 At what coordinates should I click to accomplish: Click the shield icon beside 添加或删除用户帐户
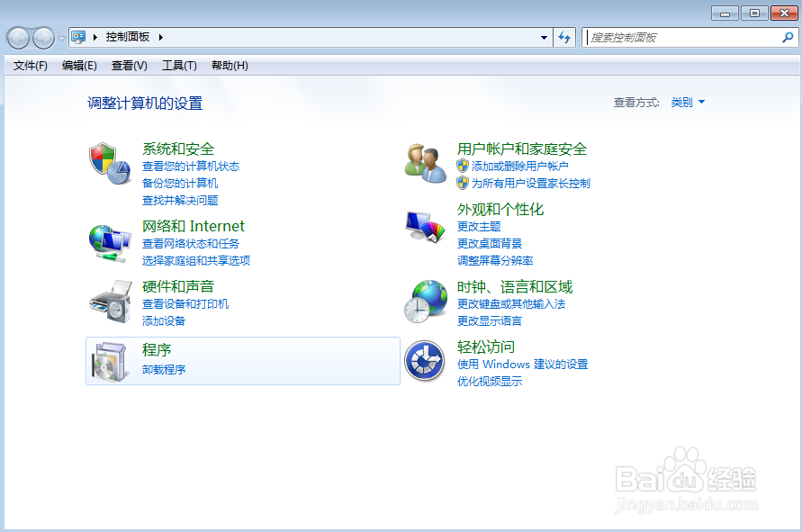pyautogui.click(x=463, y=166)
